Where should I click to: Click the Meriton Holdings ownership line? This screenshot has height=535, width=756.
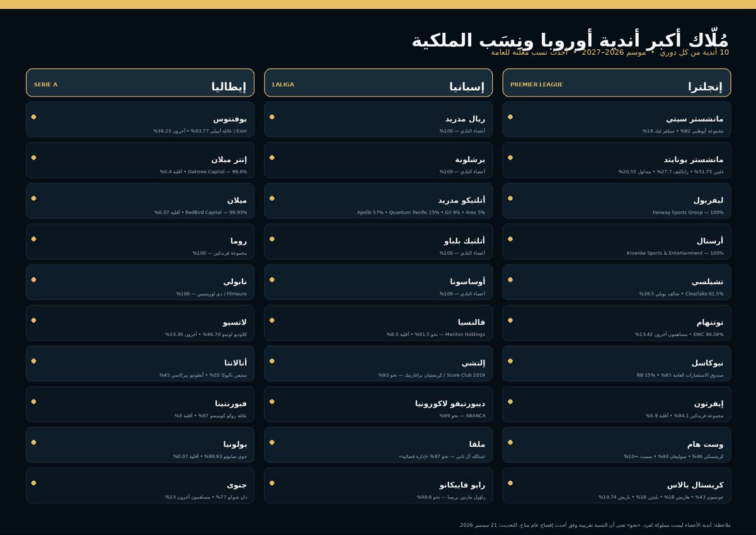pyautogui.click(x=436, y=335)
